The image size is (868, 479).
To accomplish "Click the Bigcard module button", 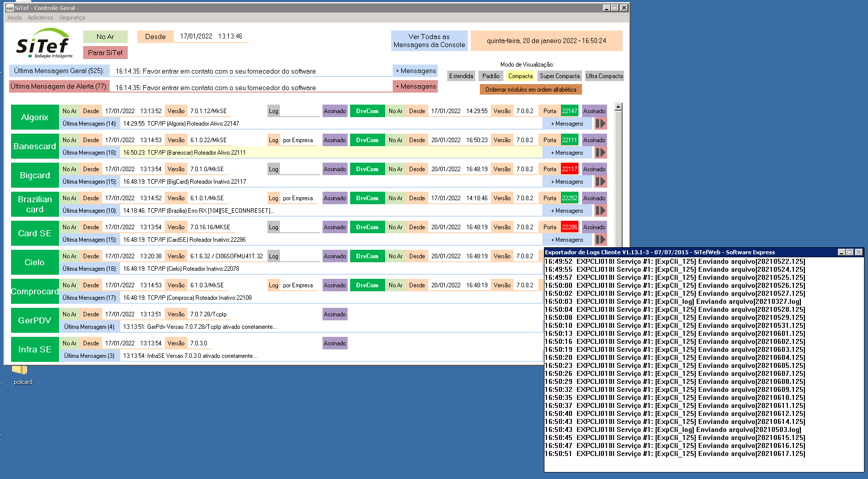I will (35, 175).
